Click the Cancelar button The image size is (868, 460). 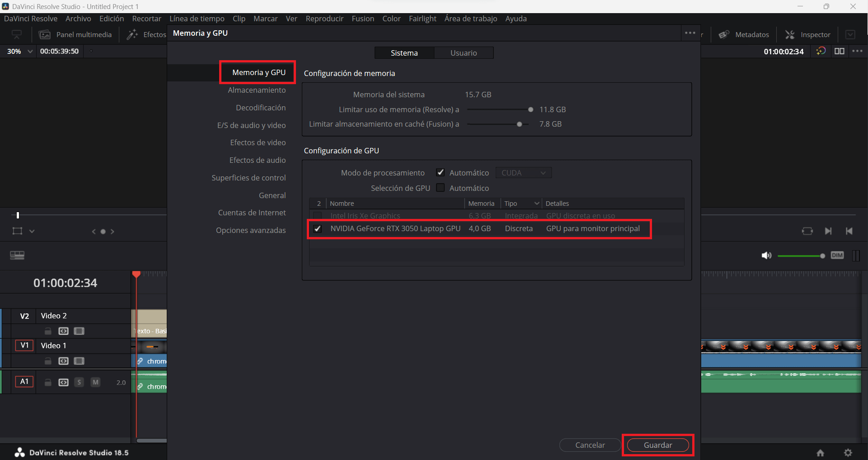tap(590, 445)
